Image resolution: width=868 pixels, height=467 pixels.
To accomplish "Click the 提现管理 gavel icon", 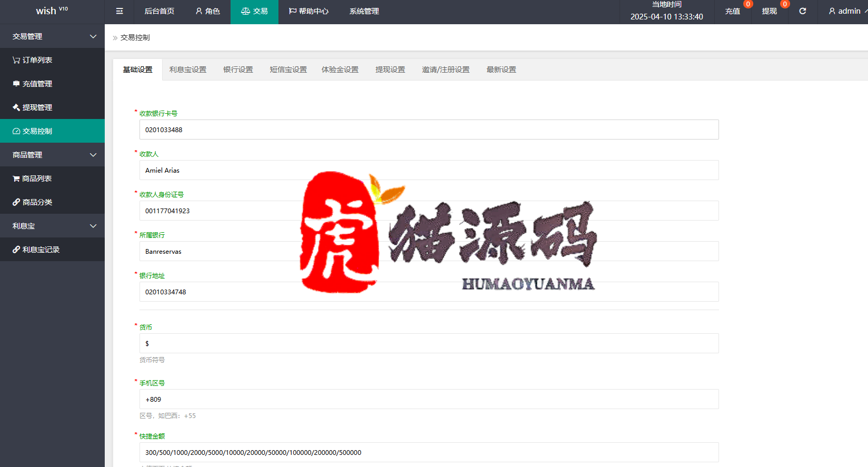I will (x=16, y=107).
